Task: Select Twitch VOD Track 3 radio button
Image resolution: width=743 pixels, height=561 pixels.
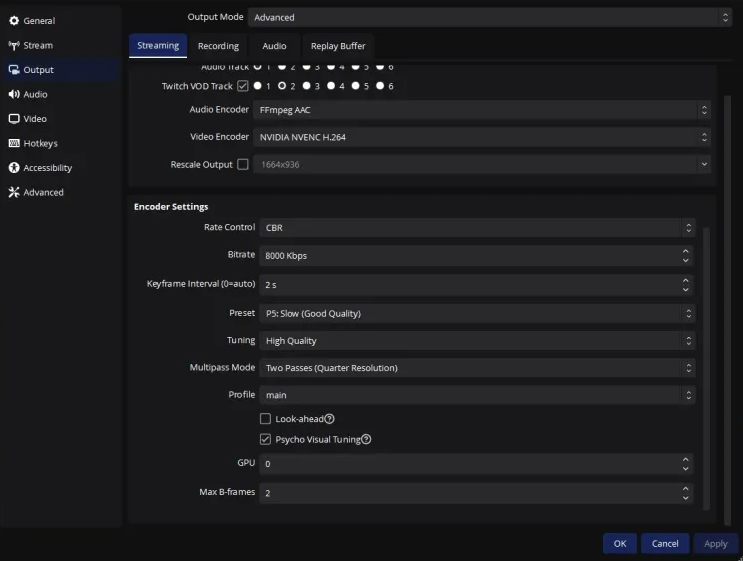Action: pos(306,87)
